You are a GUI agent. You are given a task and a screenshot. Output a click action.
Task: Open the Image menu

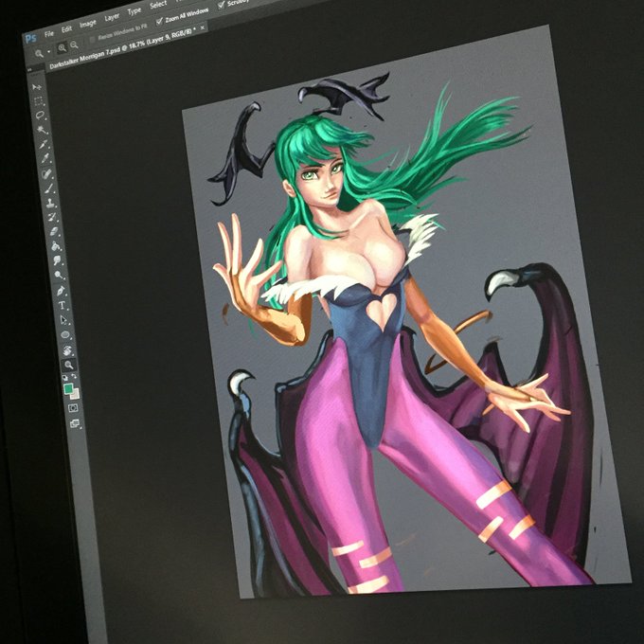[87, 24]
